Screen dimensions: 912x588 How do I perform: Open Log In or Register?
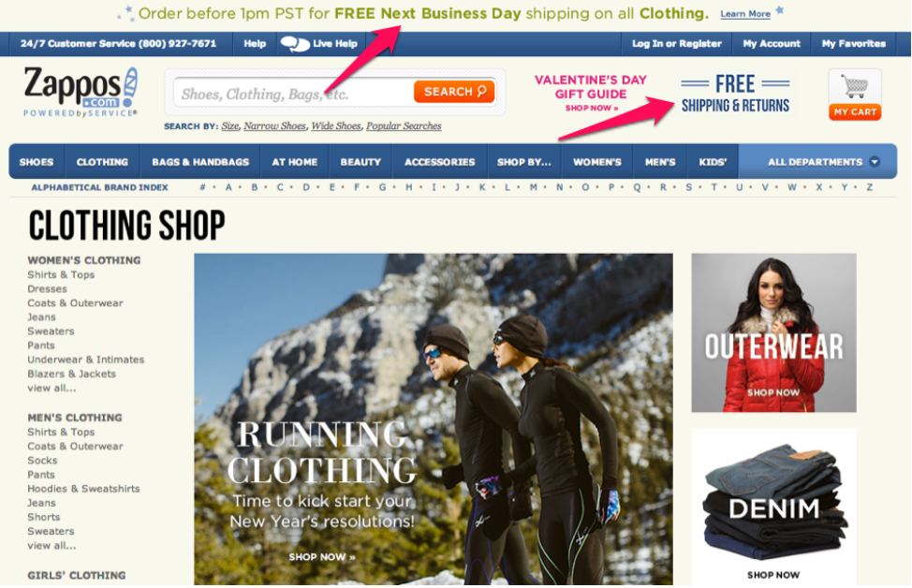pyautogui.click(x=676, y=44)
